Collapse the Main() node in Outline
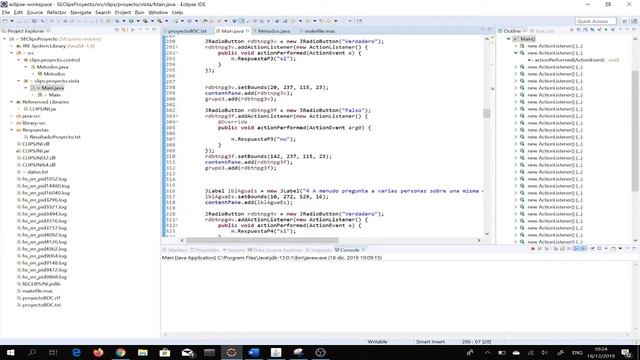640x360 pixels. [509, 39]
